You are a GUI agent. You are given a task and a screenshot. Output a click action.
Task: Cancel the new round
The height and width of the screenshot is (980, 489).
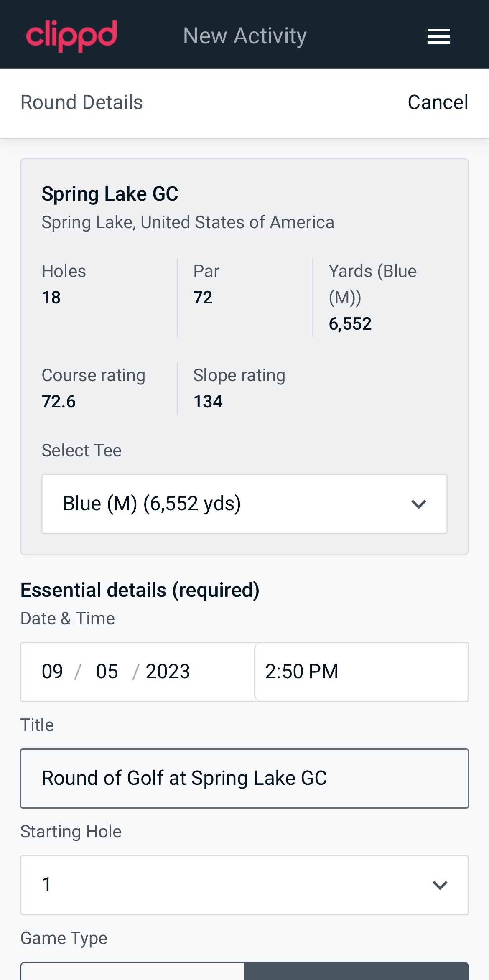438,102
